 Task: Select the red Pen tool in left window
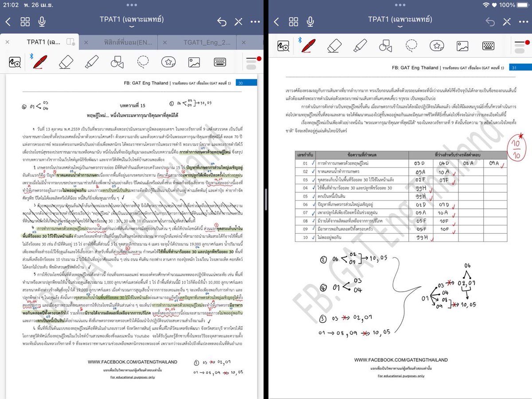click(x=40, y=62)
